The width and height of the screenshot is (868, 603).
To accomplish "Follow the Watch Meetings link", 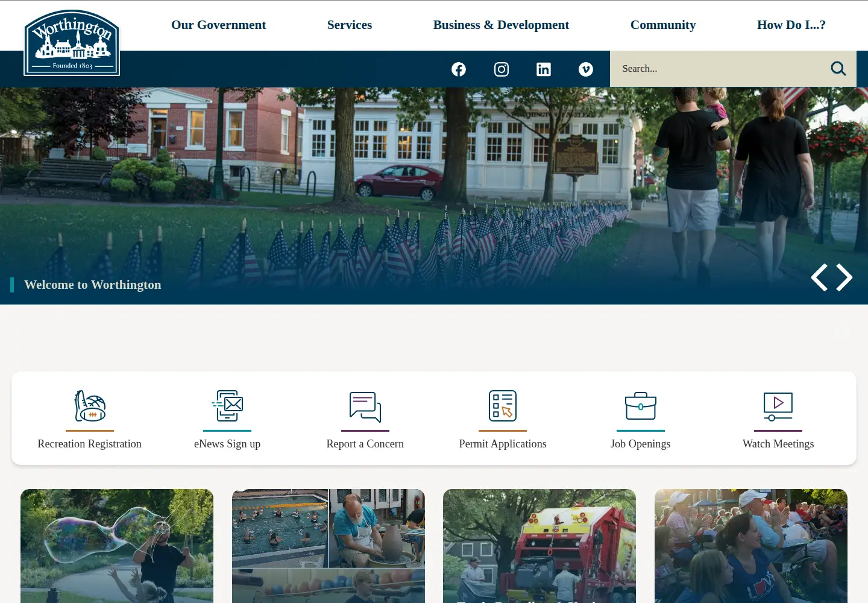I will click(778, 444).
